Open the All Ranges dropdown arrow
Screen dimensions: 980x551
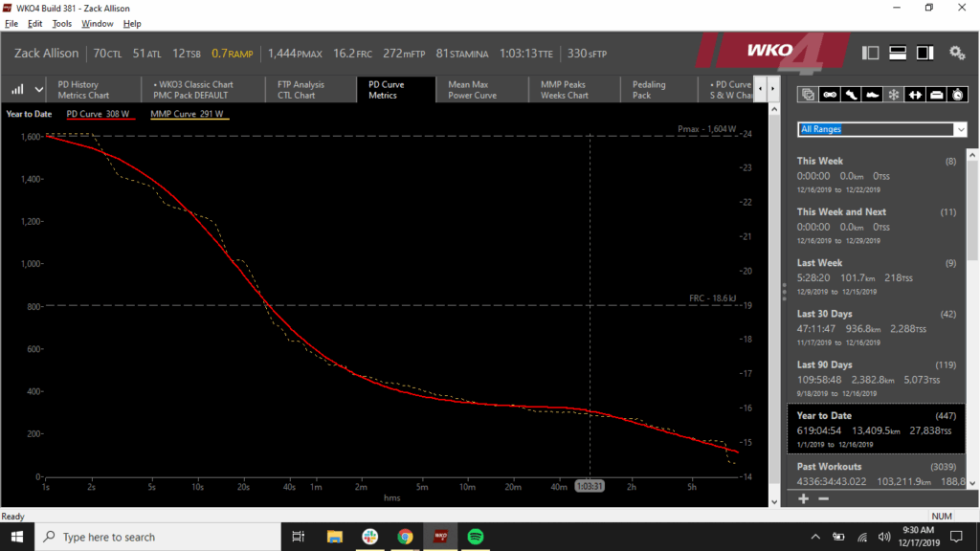(961, 129)
